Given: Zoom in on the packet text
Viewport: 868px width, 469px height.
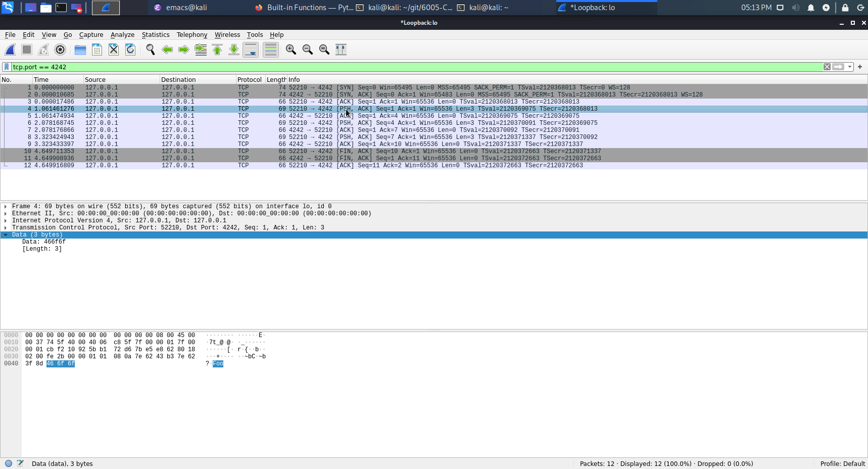Looking at the screenshot, I should [291, 50].
